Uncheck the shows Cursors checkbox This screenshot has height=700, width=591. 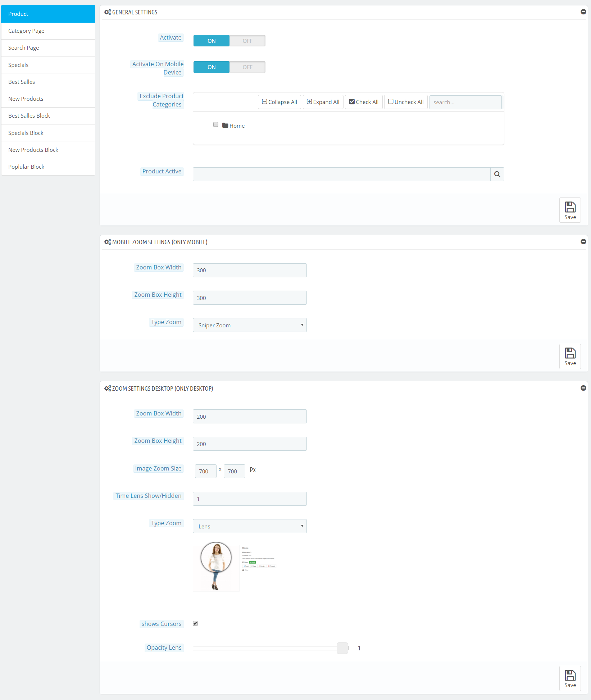(x=195, y=623)
